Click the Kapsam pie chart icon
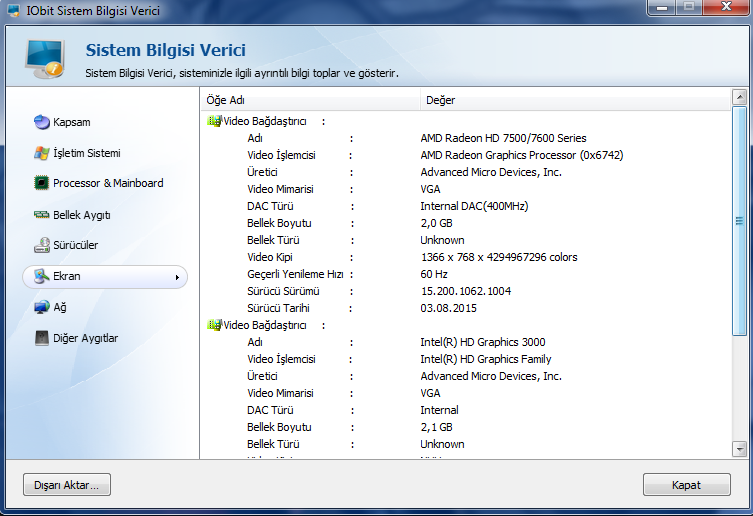Screen dimensions: 753x516 coord(42,122)
